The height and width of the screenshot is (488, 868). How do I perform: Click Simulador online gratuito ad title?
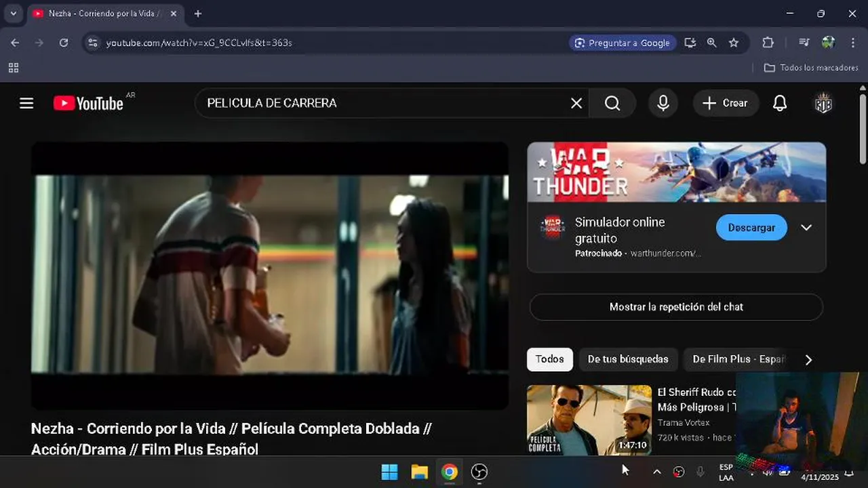[x=620, y=230]
